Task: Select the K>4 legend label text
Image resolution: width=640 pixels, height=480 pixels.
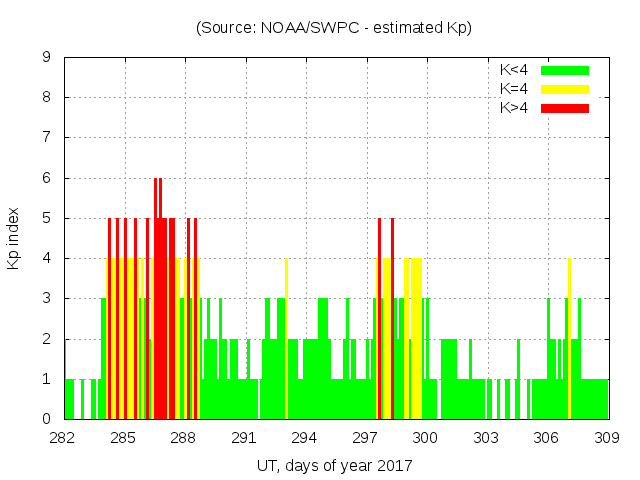Action: (x=515, y=107)
